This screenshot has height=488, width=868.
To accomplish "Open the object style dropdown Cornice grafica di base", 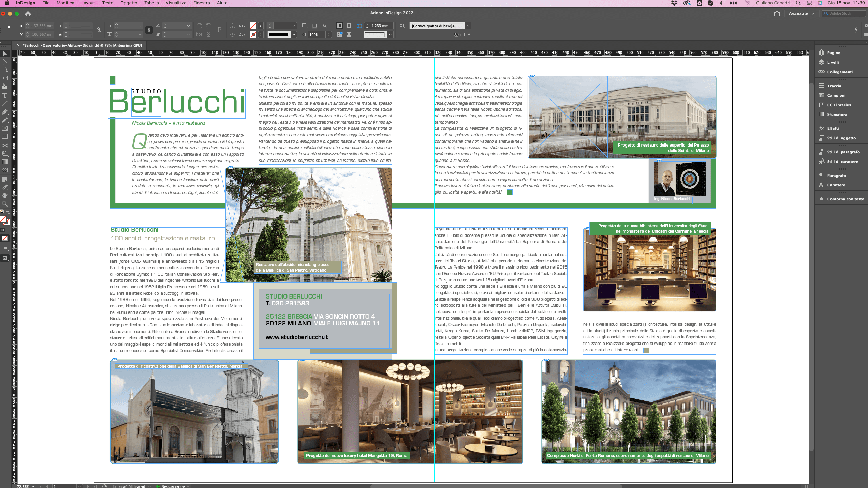I will [468, 26].
